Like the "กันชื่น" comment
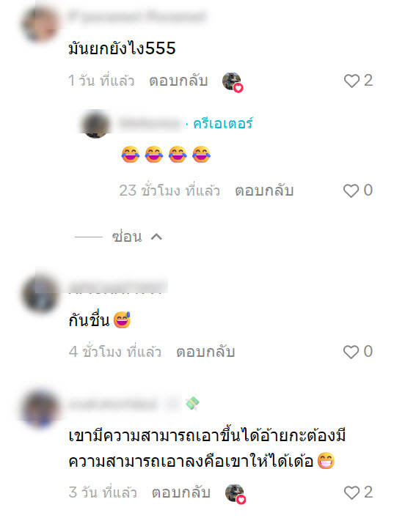The image size is (394, 532). tap(351, 352)
